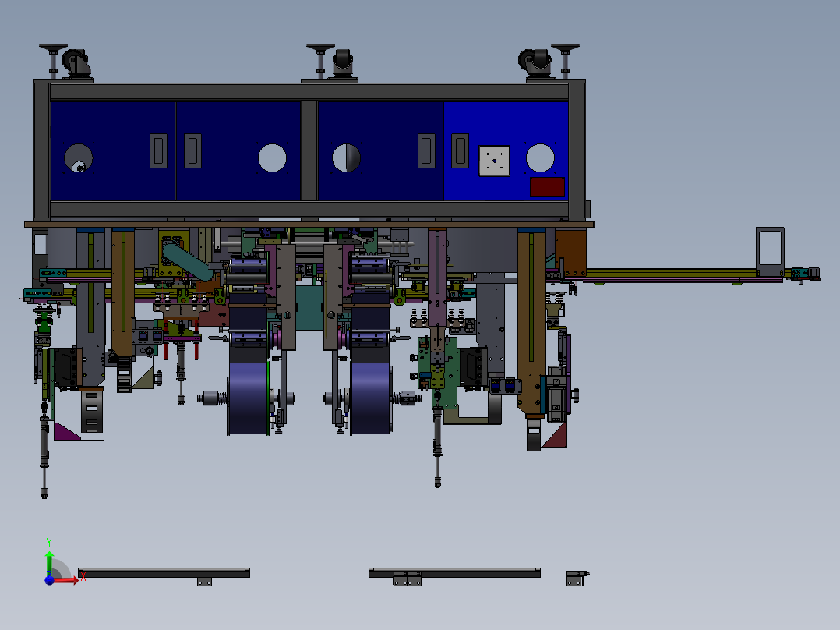Screen dimensions: 840x630
Task: Select the rectangular frame bracket on the rail end
Action: (771, 252)
